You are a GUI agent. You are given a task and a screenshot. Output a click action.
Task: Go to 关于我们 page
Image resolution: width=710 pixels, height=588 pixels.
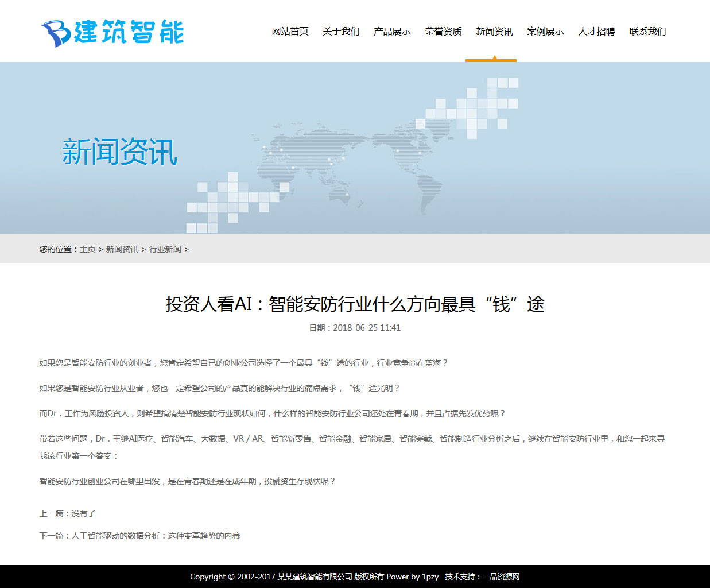[x=341, y=32]
